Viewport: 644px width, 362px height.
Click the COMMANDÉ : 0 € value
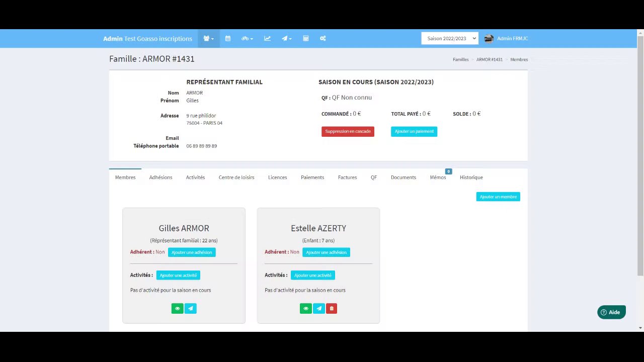[x=341, y=114]
